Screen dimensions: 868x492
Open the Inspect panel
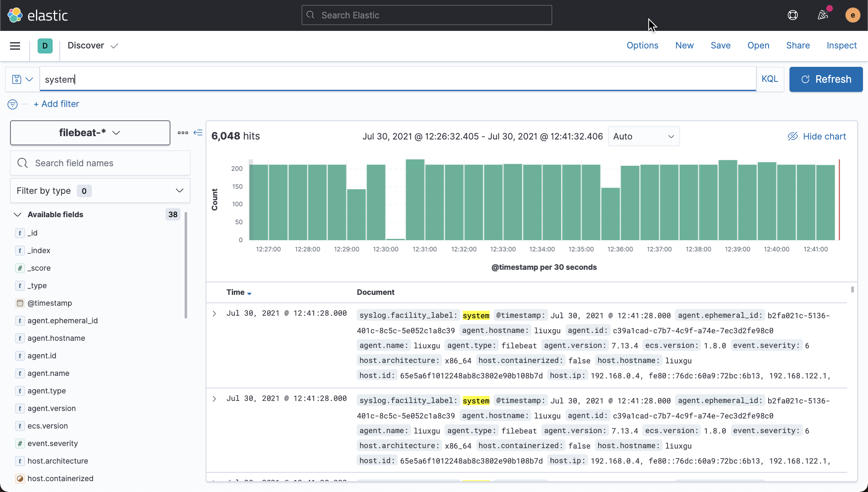841,46
